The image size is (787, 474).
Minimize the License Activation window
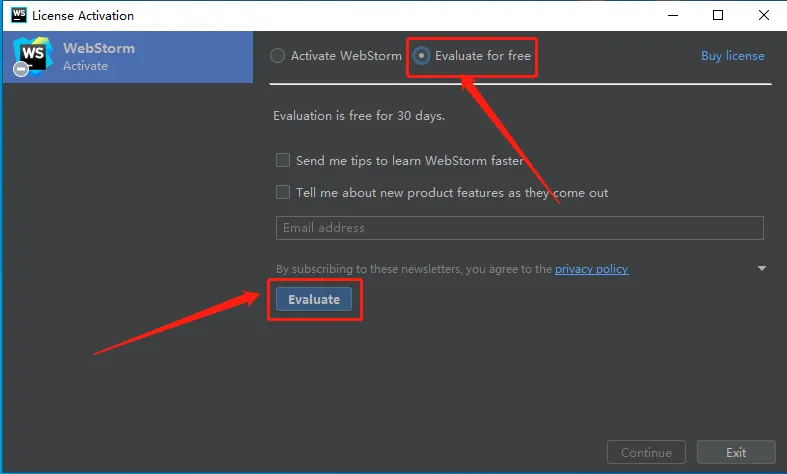(x=673, y=16)
